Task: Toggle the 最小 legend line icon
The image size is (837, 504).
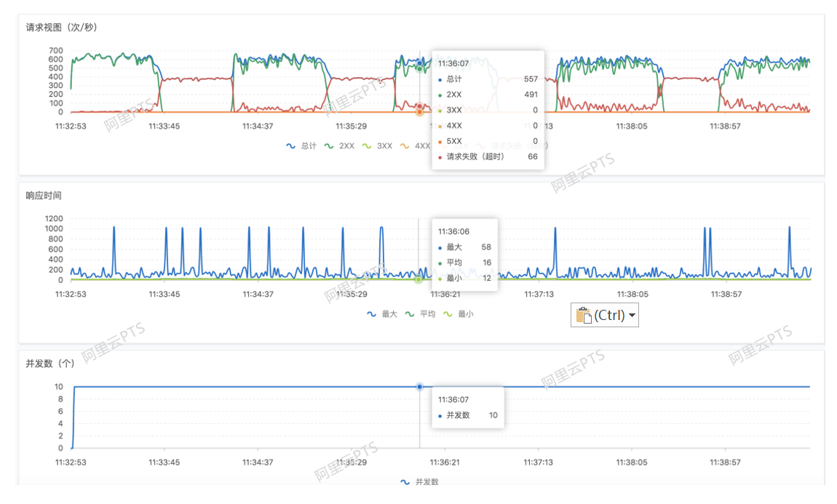Action: point(448,314)
